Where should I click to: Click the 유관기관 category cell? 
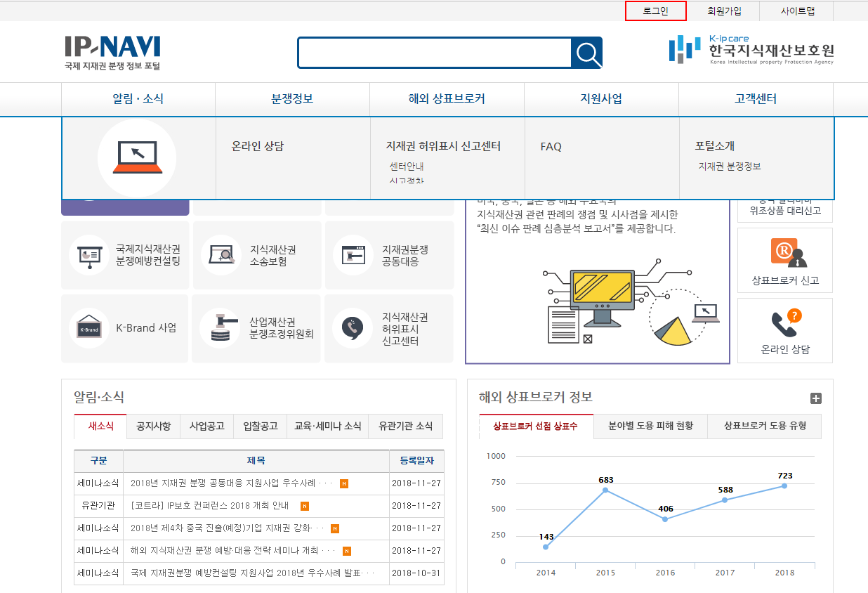coord(98,506)
